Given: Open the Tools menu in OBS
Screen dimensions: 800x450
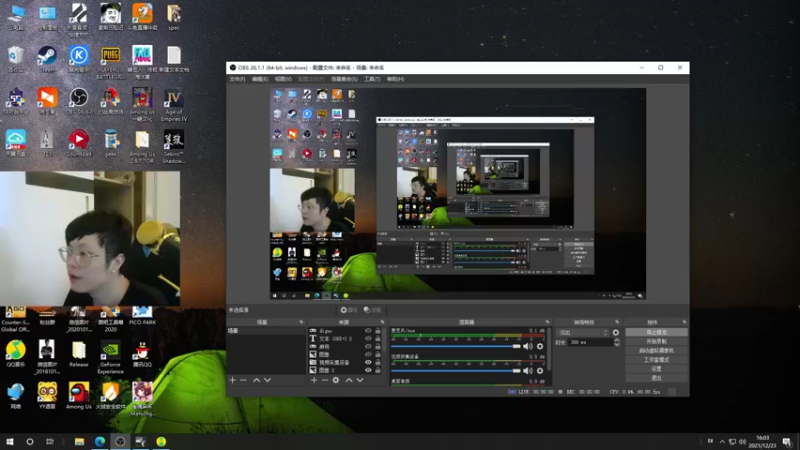Looking at the screenshot, I should pos(372,79).
